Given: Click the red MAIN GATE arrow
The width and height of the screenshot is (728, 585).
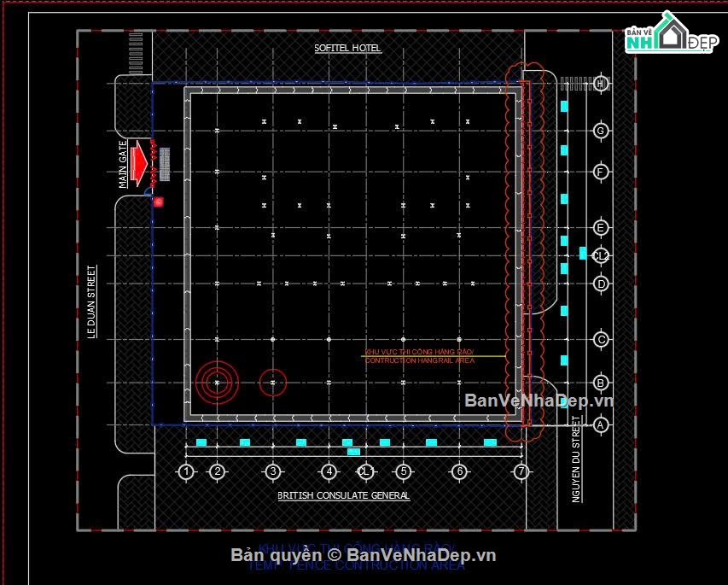Looking at the screenshot, I should coord(139,163).
